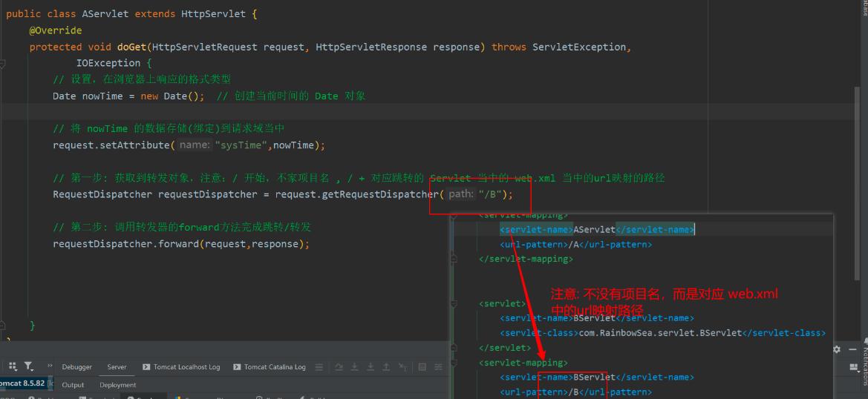Open the Tomcat Catalina Log tab
Image resolution: width=868 pixels, height=399 pixels.
(x=269, y=366)
